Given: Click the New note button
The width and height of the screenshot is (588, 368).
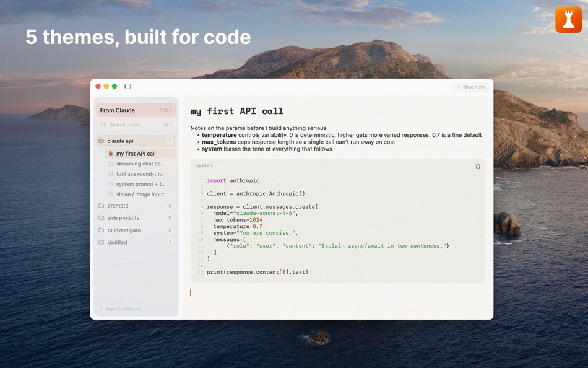Looking at the screenshot, I should pos(470,87).
